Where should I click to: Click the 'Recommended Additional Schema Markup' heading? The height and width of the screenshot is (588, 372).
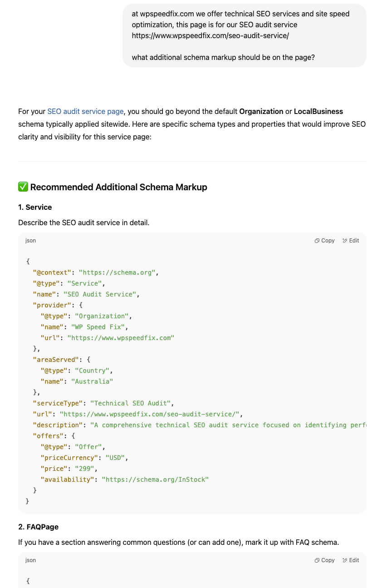[118, 187]
